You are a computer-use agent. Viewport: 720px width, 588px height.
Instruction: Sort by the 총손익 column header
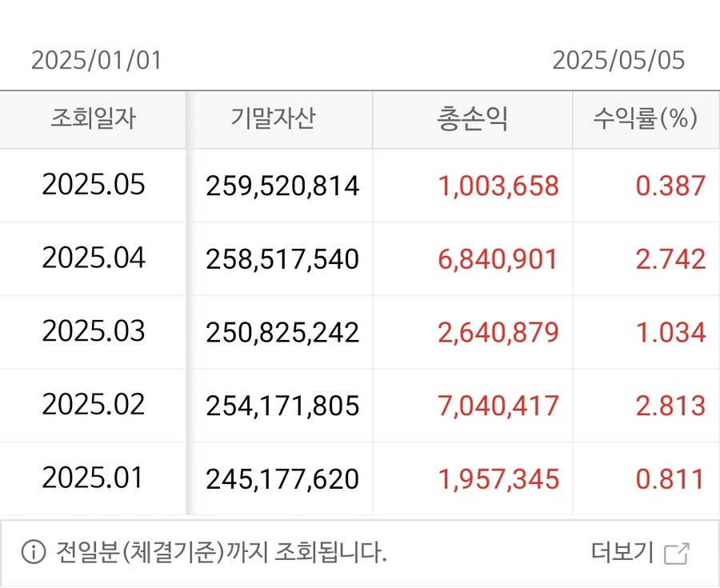[472, 119]
